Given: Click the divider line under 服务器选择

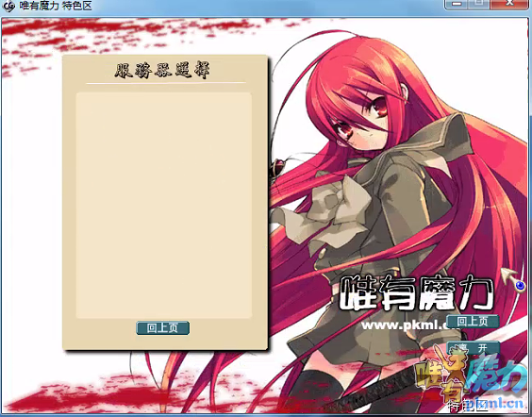Looking at the screenshot, I should pos(166,83).
